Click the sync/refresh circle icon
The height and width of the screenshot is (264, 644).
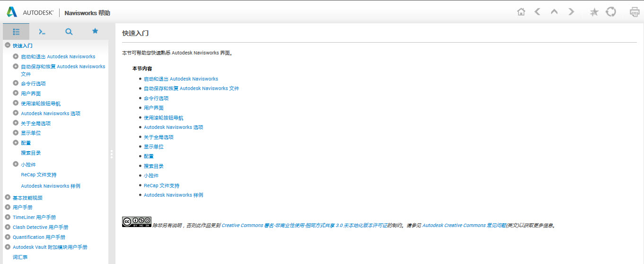coord(611,12)
